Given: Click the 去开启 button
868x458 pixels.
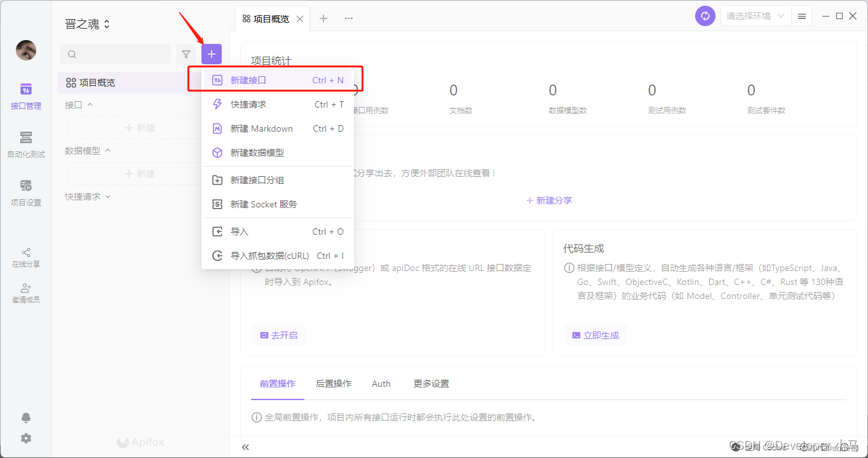Looking at the screenshot, I should pos(278,335).
